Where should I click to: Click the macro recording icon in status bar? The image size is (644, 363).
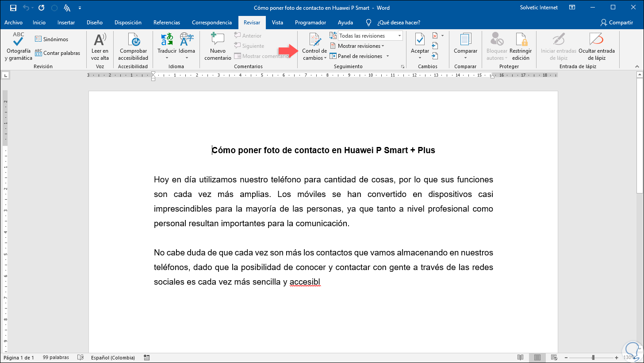147,358
